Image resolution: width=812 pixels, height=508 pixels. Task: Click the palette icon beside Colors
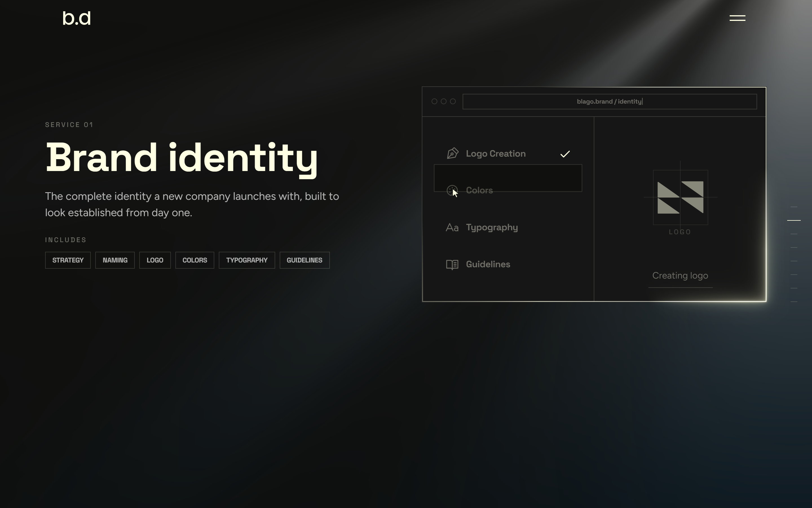(x=452, y=190)
